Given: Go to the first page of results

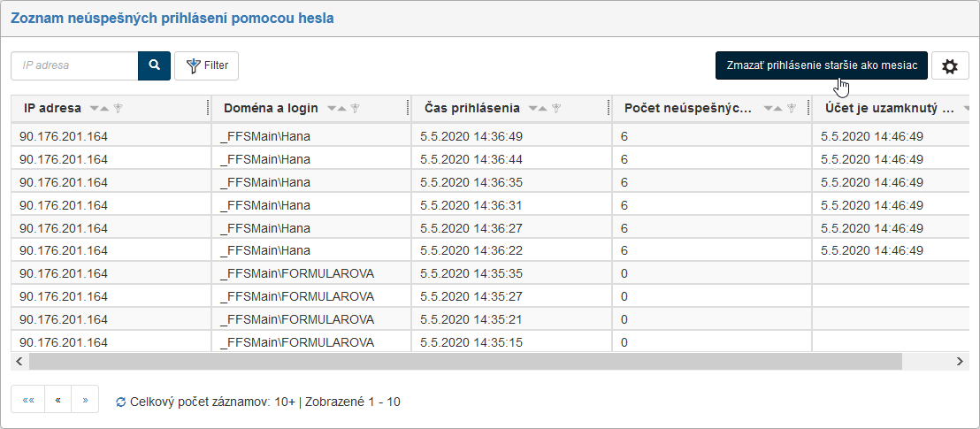Looking at the screenshot, I should pyautogui.click(x=28, y=400).
